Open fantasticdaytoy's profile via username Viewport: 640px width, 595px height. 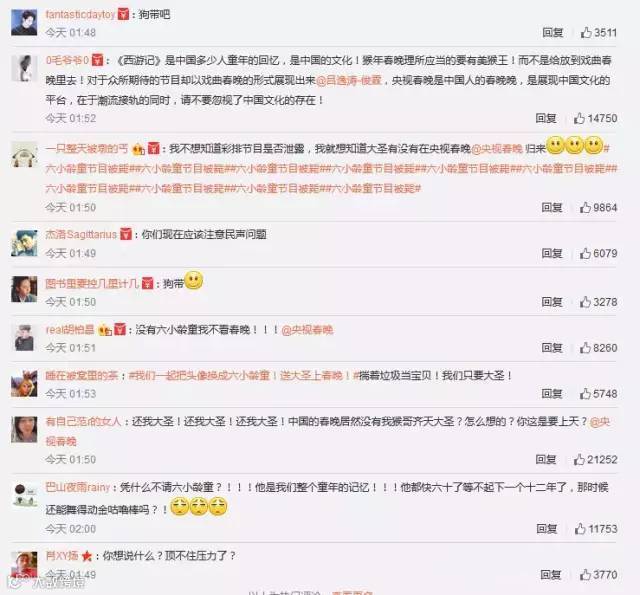point(80,15)
